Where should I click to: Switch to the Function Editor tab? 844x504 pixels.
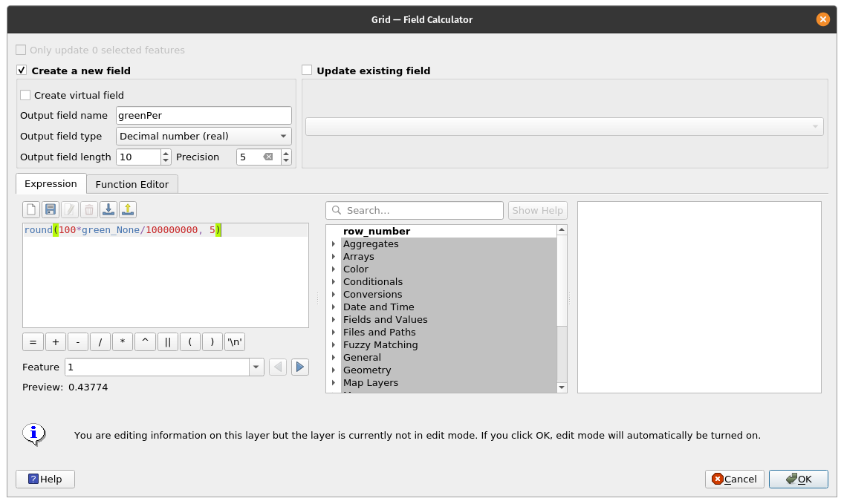coord(132,184)
